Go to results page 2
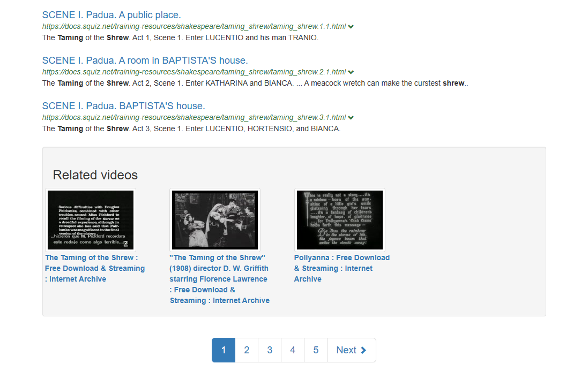 [247, 350]
